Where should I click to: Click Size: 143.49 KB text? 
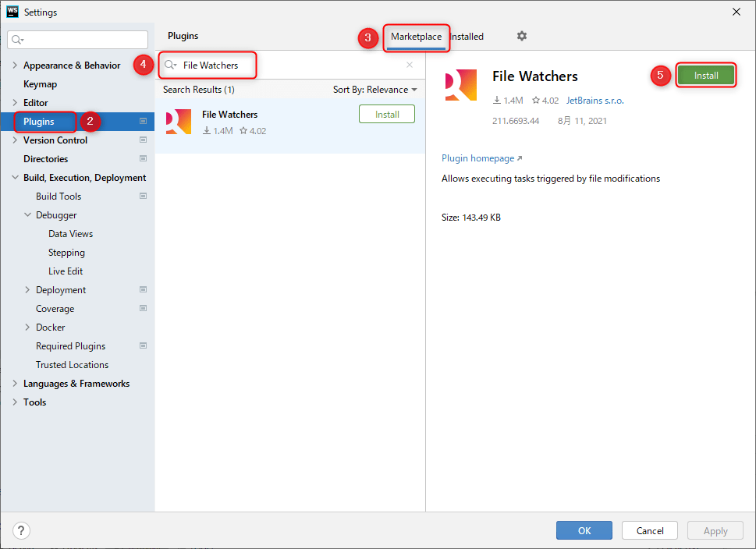(471, 218)
